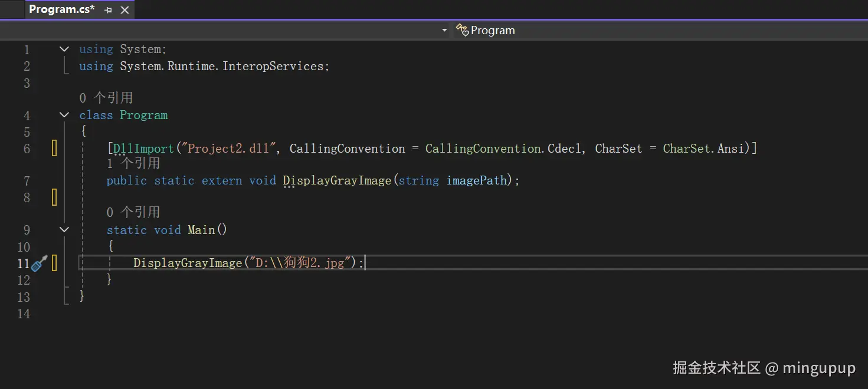The height and width of the screenshot is (389, 868).
Task: Switch to the Program.cs editor tab
Action: click(61, 9)
